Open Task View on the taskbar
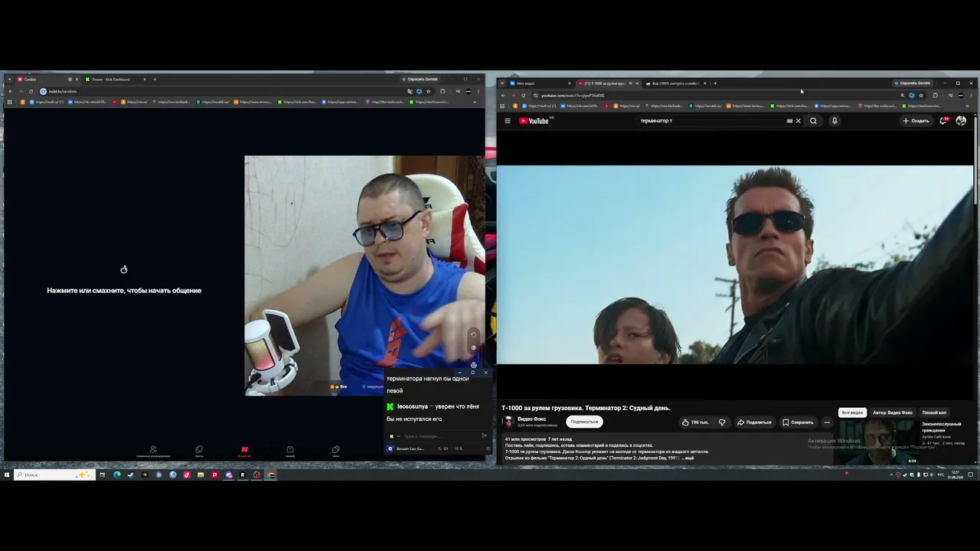 point(102,475)
